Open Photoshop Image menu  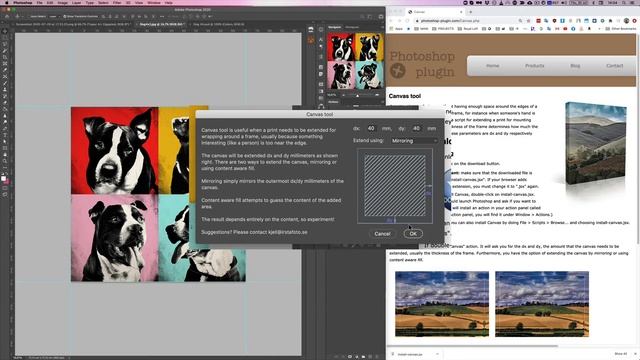(62, 2)
